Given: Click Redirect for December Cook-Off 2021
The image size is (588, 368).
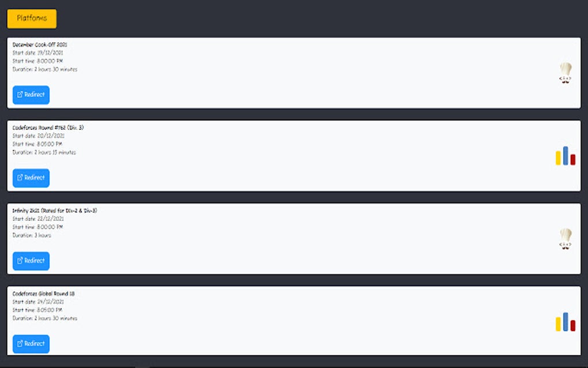Looking at the screenshot, I should (31, 95).
